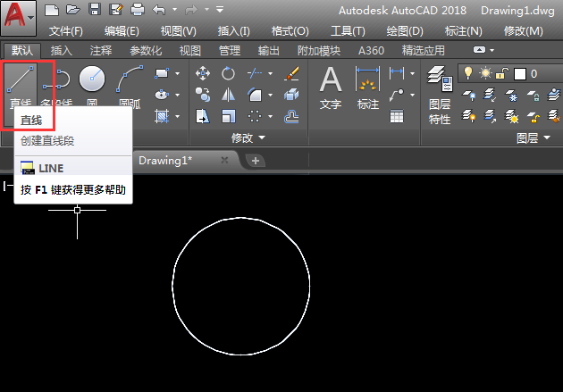
Task: Open the AutoCAD application menu button
Action: 19,18
